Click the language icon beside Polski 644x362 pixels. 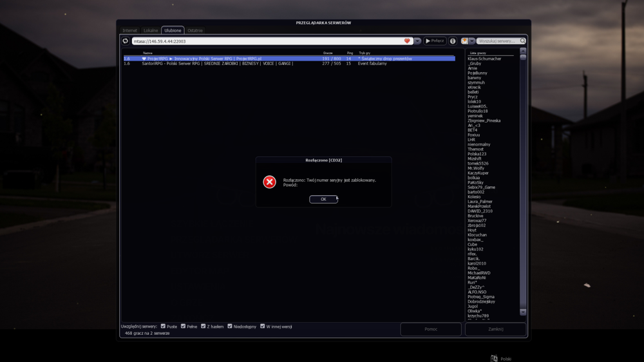pyautogui.click(x=494, y=358)
